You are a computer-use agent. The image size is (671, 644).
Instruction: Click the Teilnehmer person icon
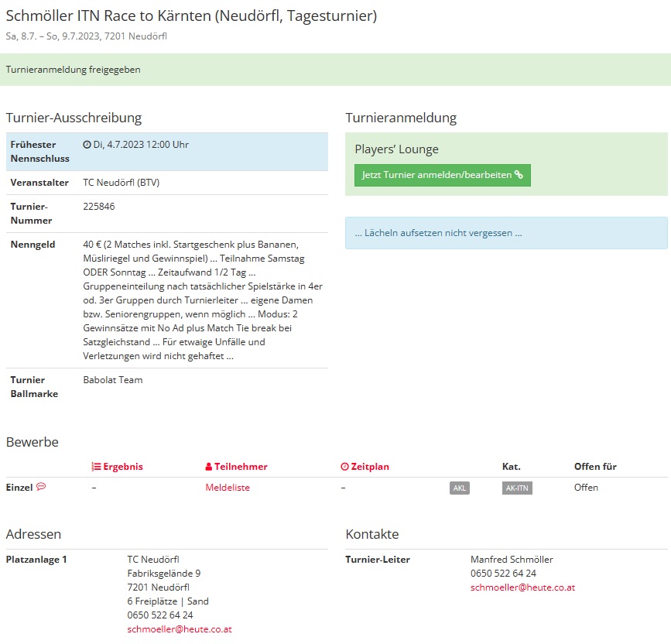tap(209, 467)
